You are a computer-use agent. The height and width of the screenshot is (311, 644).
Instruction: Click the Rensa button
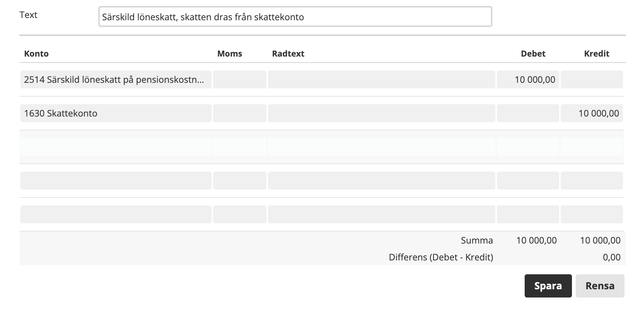(x=600, y=286)
